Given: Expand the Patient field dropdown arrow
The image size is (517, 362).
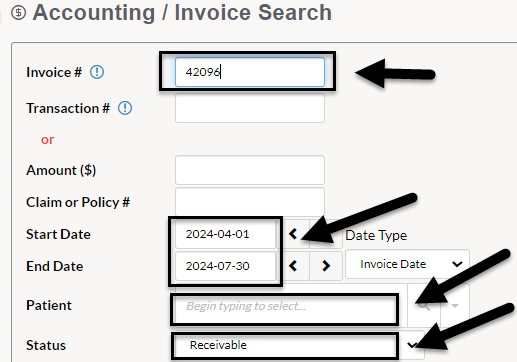Looking at the screenshot, I should point(455,305).
